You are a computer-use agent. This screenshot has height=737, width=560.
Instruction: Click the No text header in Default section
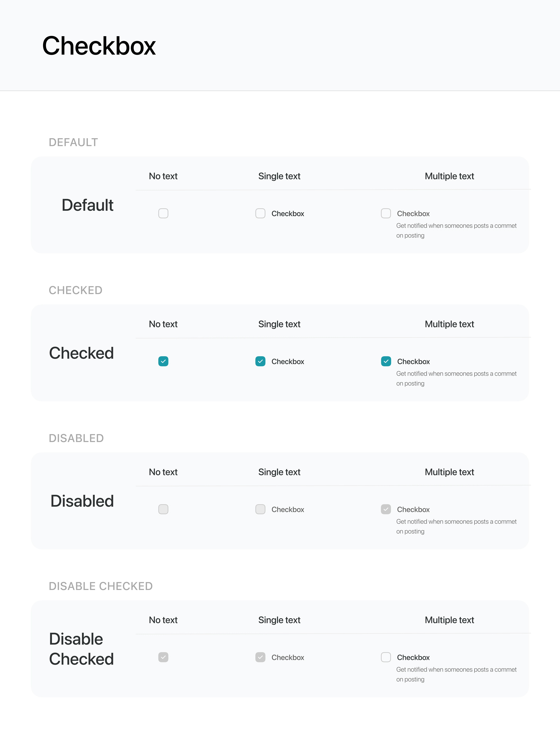coord(163,176)
